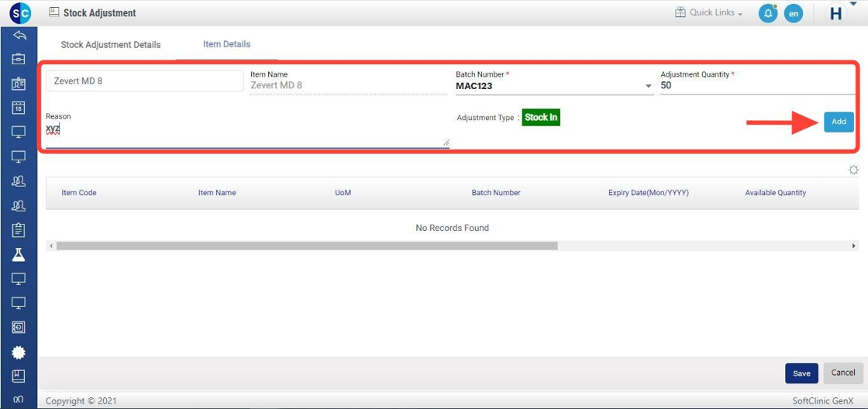Click the back arrow icon in sidebar
This screenshot has height=409, width=868.
[x=19, y=35]
